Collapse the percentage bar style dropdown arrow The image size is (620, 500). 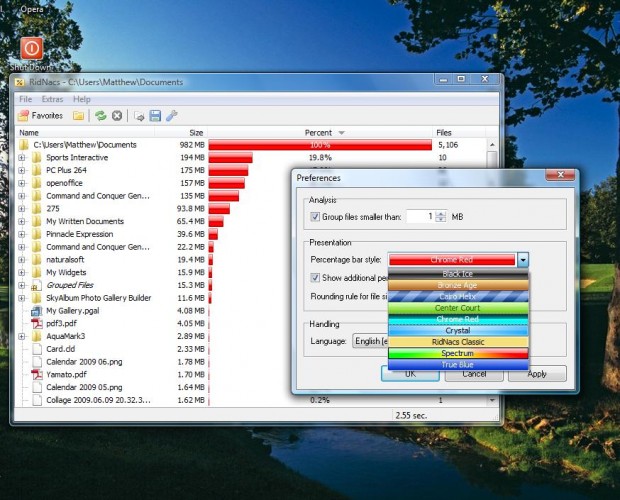523,260
